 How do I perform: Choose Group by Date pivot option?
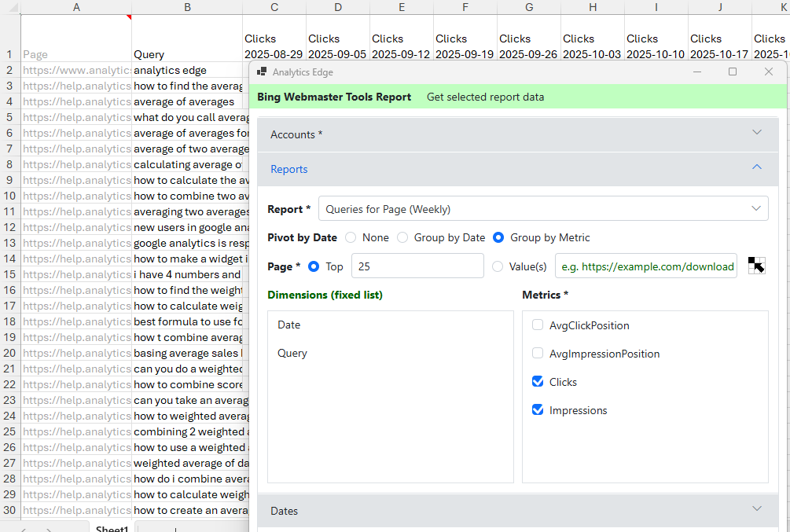(x=402, y=237)
